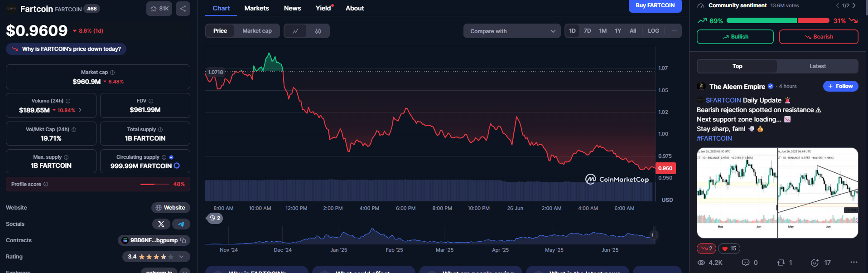868x273 pixels.
Task: Open Why is FARTCOIN's price down today
Action: click(66, 49)
